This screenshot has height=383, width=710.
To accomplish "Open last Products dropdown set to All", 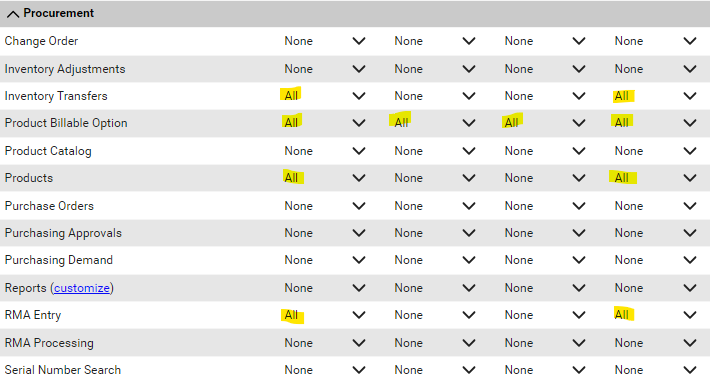I will [655, 178].
